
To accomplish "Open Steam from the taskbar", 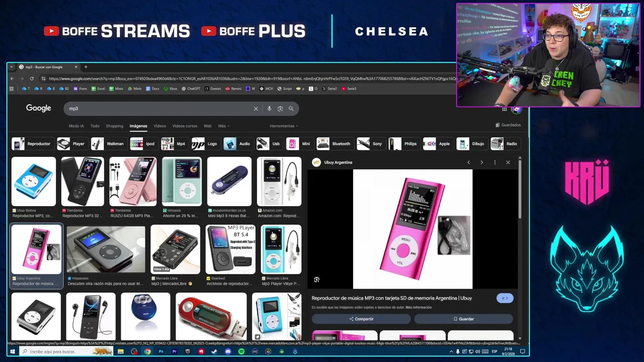I will click(214, 351).
